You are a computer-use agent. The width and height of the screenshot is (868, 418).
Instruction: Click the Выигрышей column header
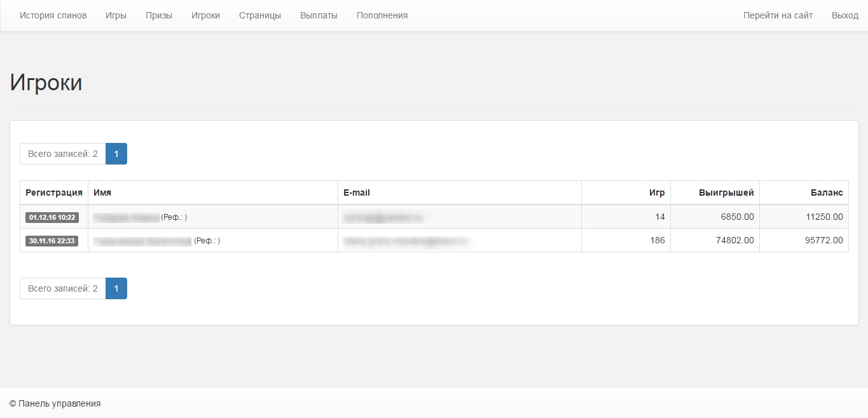(726, 192)
